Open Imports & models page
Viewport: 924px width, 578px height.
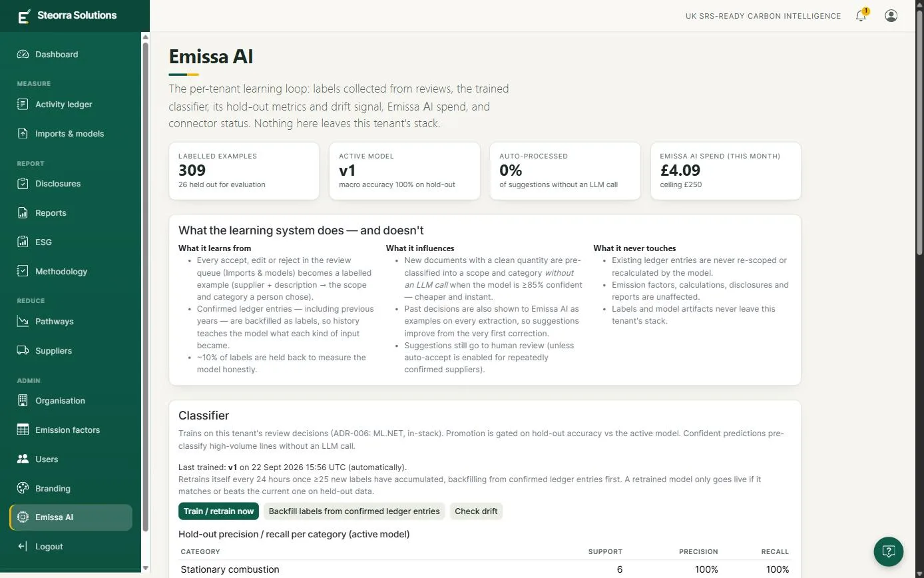(x=71, y=134)
